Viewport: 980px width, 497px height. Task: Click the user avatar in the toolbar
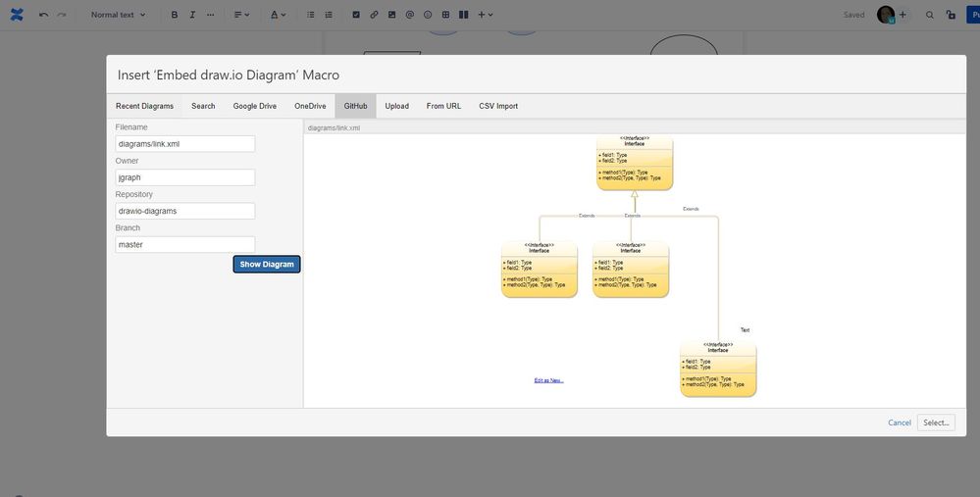pyautogui.click(x=886, y=15)
